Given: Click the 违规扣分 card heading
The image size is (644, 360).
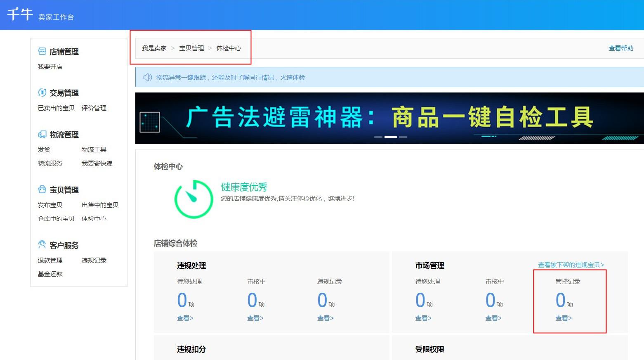Looking at the screenshot, I should (191, 349).
